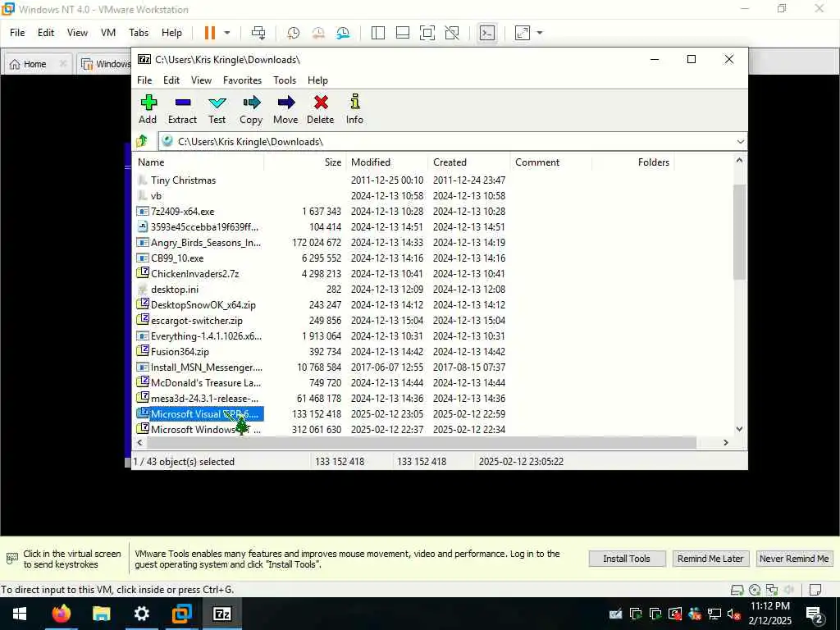This screenshot has height=630, width=840.
Task: Expand the address path dropdown
Action: pos(741,141)
